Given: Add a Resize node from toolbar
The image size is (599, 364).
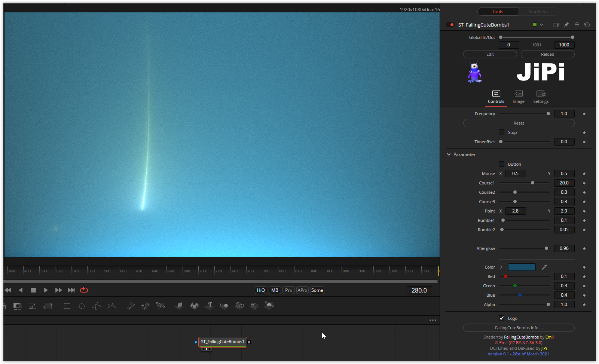Looking at the screenshot, I should pos(33,306).
